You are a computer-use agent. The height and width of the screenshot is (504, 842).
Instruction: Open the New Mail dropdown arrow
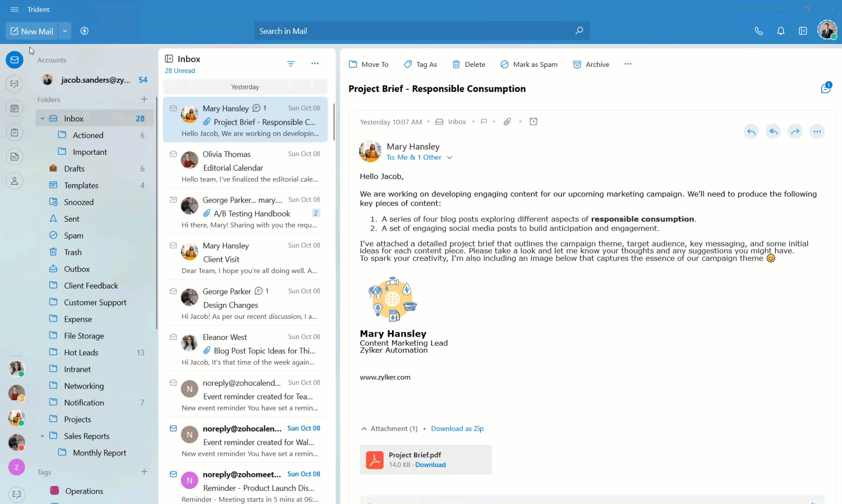pos(65,31)
